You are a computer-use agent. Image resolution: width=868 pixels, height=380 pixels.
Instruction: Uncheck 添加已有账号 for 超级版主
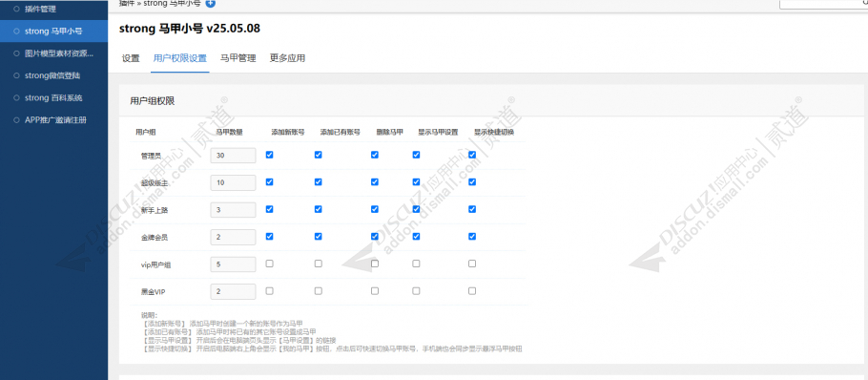pos(319,181)
